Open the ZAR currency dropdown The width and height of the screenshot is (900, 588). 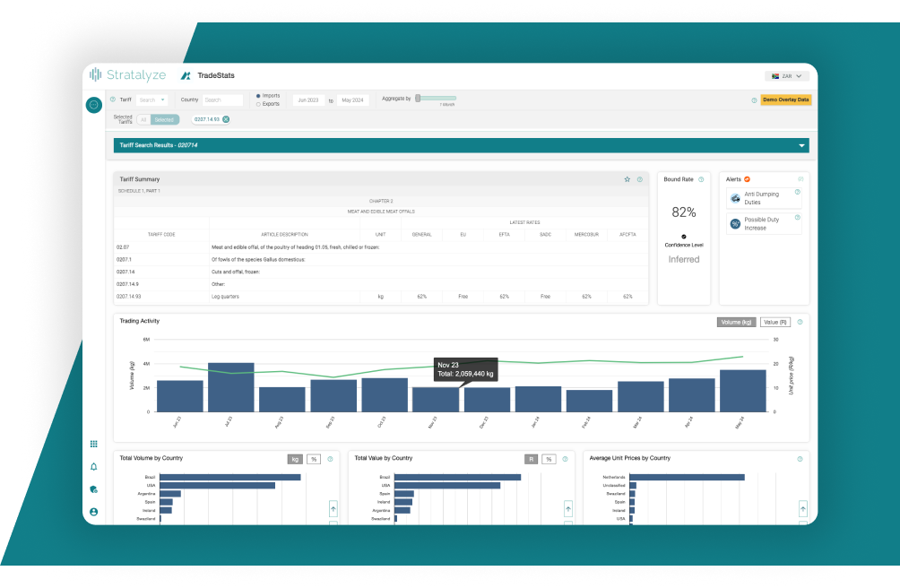coord(786,76)
